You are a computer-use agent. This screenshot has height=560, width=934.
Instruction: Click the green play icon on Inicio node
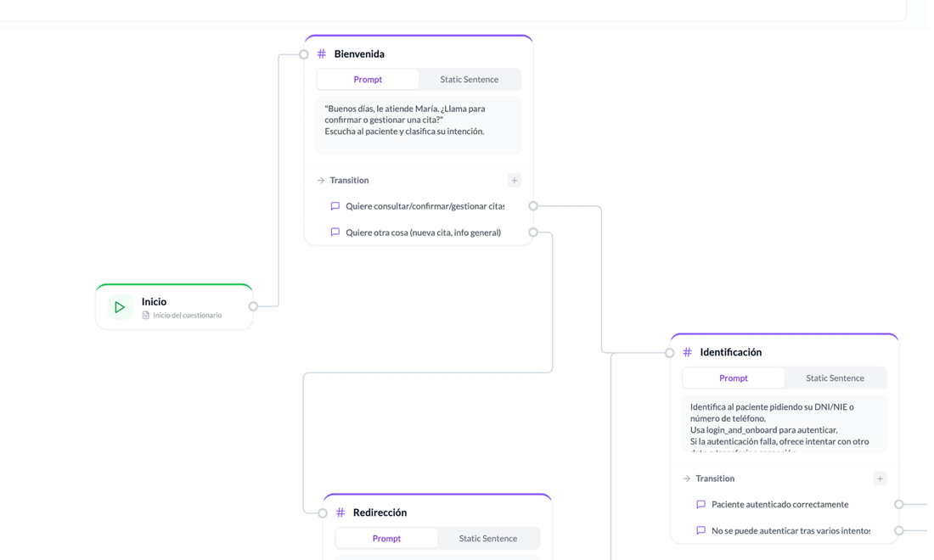(120, 307)
